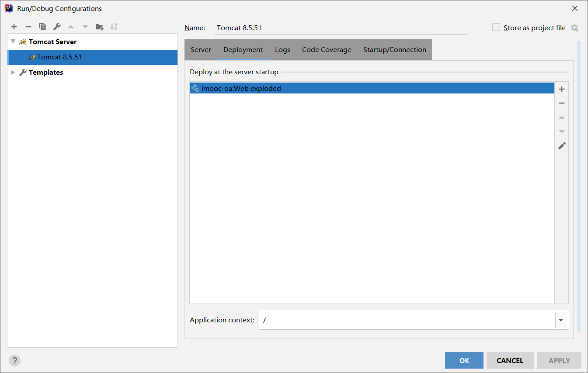588x373 pixels.
Task: Click the CANCEL button
Action: click(x=510, y=360)
